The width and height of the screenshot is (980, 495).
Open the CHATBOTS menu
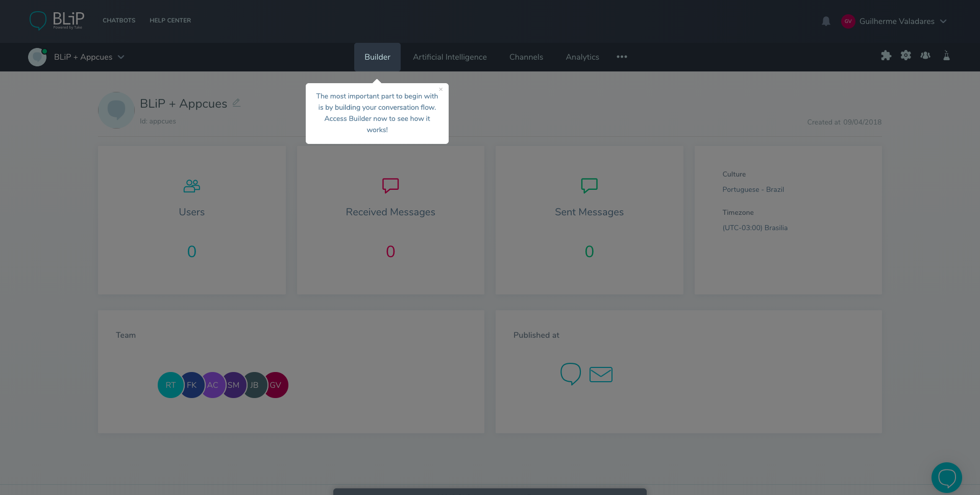pyautogui.click(x=119, y=20)
